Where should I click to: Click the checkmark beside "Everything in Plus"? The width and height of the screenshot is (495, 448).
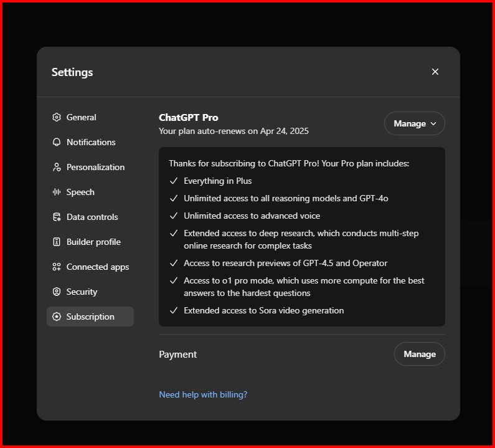174,181
